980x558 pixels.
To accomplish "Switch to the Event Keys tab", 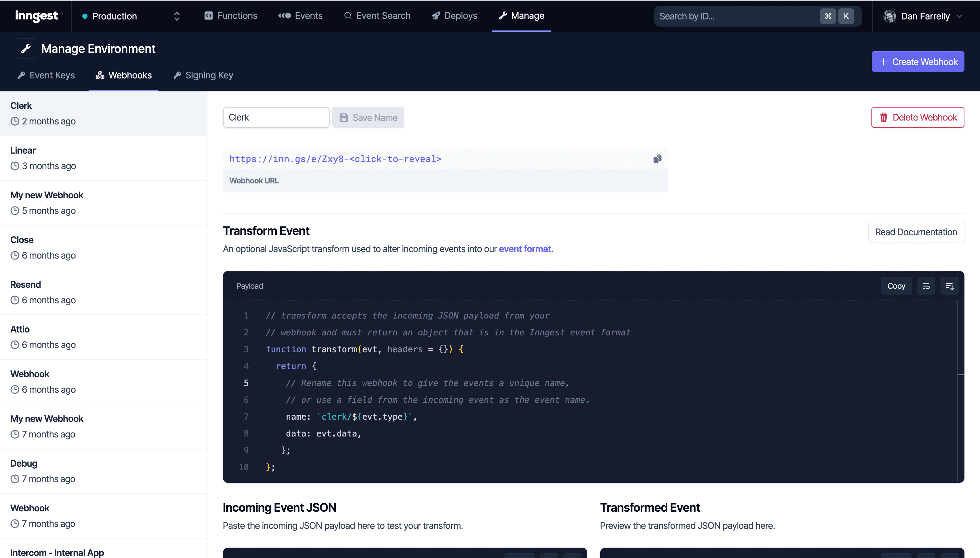I will pos(46,75).
